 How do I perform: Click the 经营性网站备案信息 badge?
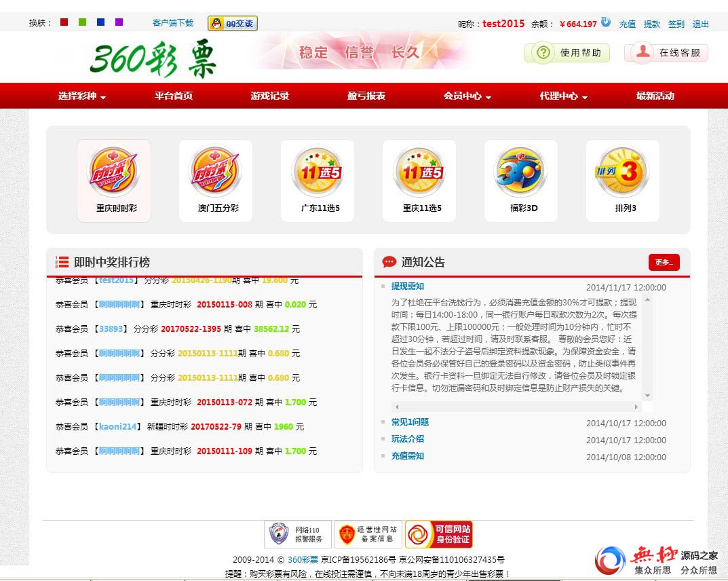(368, 535)
